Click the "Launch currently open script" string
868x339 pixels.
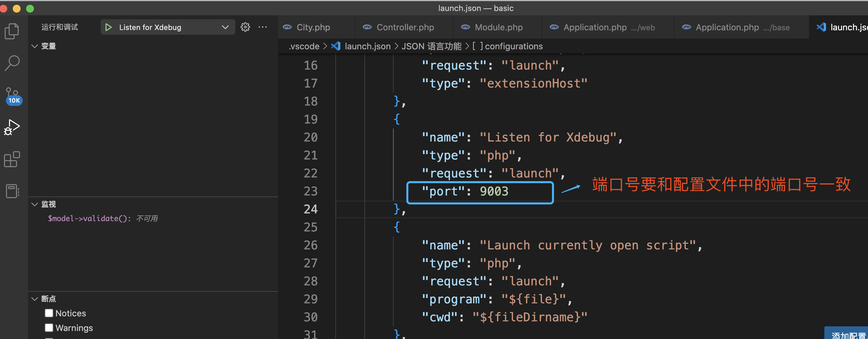(x=588, y=245)
